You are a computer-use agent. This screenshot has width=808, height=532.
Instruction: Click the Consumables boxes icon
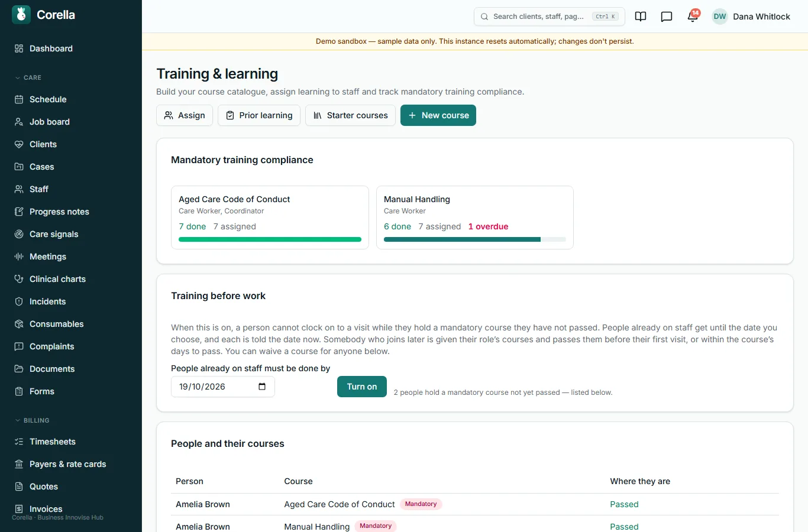click(19, 324)
